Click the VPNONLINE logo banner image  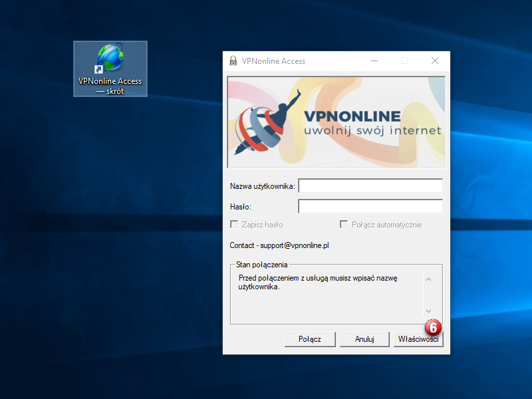(x=336, y=122)
